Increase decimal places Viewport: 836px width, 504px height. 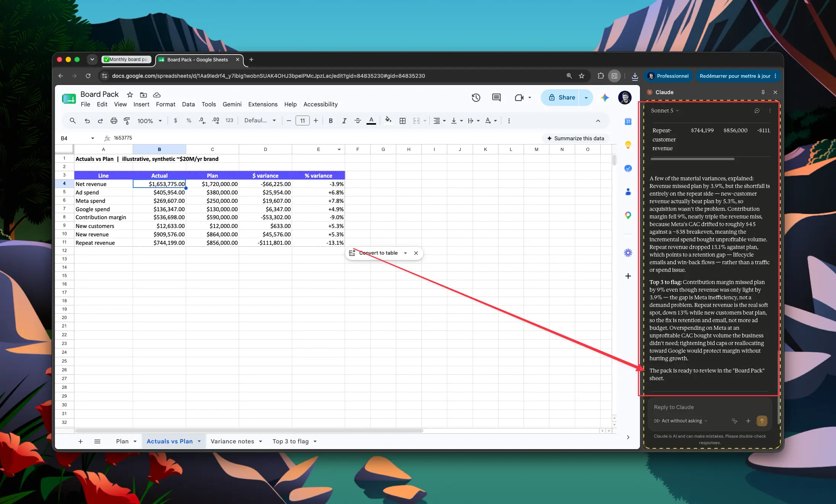pyautogui.click(x=215, y=120)
